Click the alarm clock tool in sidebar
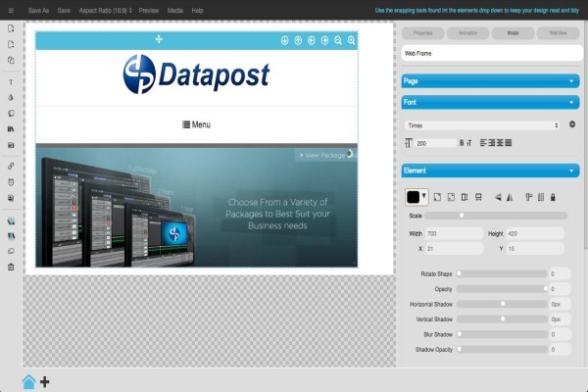This screenshot has width=588, height=392. click(x=11, y=182)
